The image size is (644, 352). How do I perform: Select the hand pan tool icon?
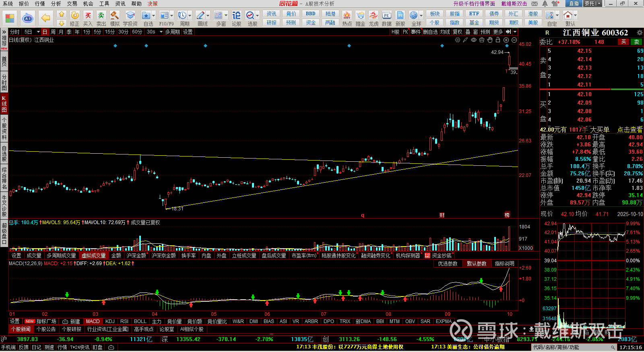(489, 40)
